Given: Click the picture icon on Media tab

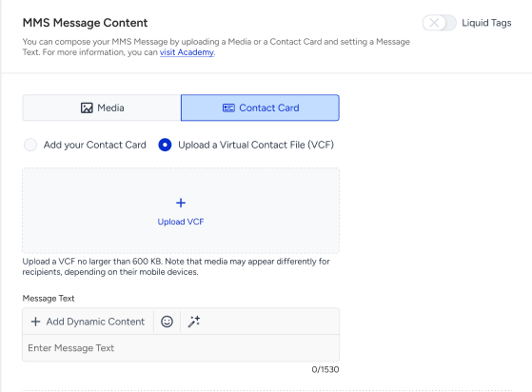Looking at the screenshot, I should [87, 108].
